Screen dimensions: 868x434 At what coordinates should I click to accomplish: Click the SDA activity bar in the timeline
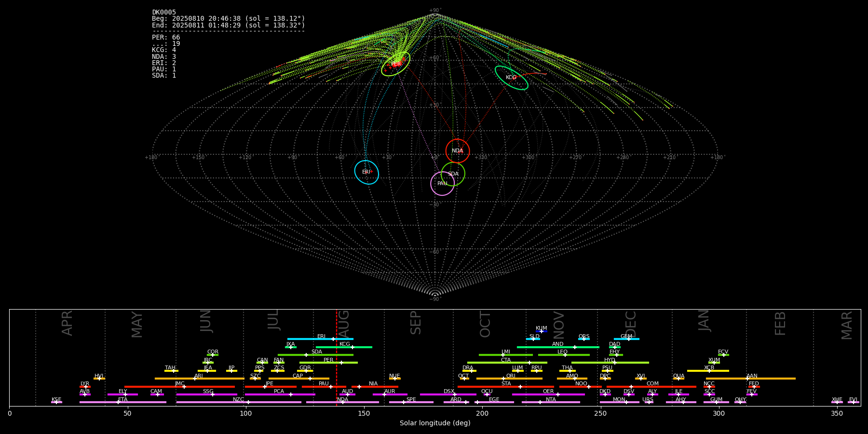pyautogui.click(x=315, y=355)
